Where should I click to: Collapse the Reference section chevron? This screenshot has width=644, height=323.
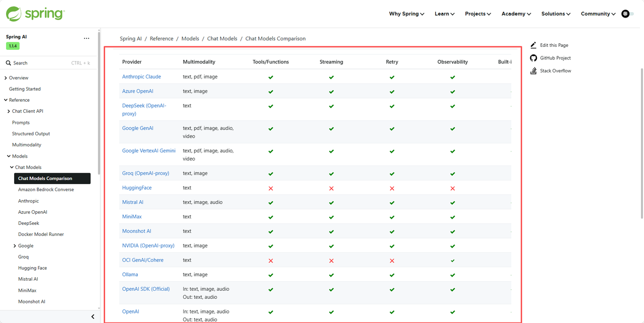(6, 100)
